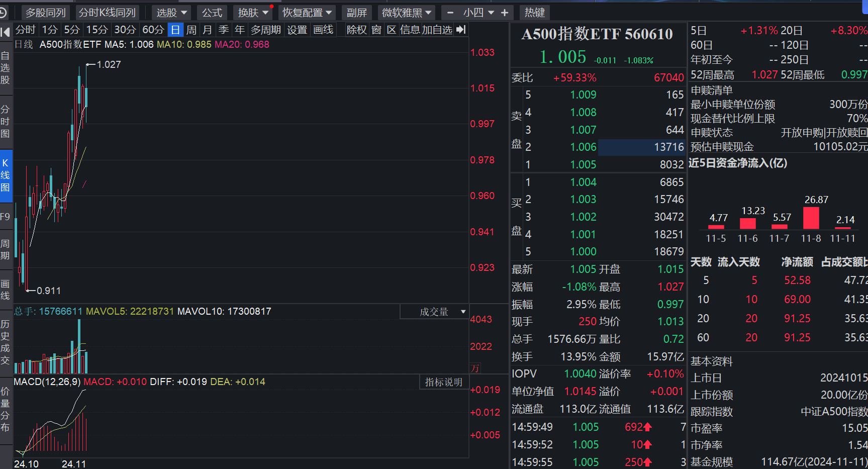Screen dimensions: 868x469
Task: Click the 14:59:55 trade tick row
Action: coord(598,462)
